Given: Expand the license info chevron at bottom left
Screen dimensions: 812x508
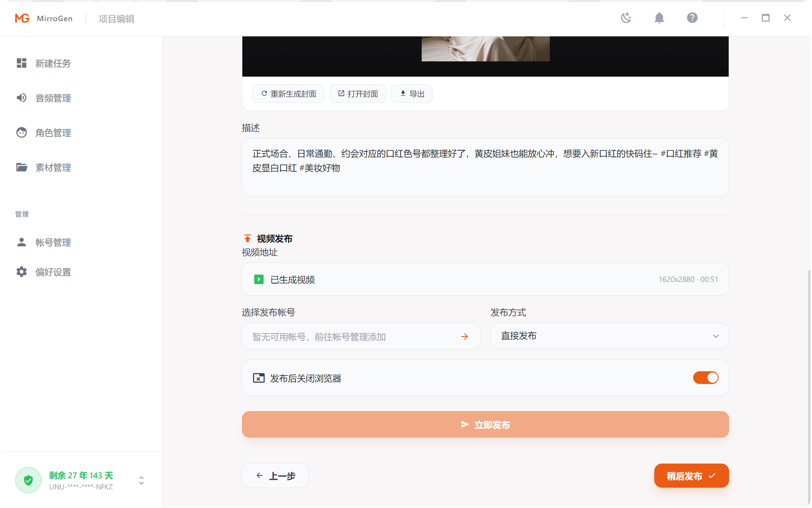Looking at the screenshot, I should point(141,480).
